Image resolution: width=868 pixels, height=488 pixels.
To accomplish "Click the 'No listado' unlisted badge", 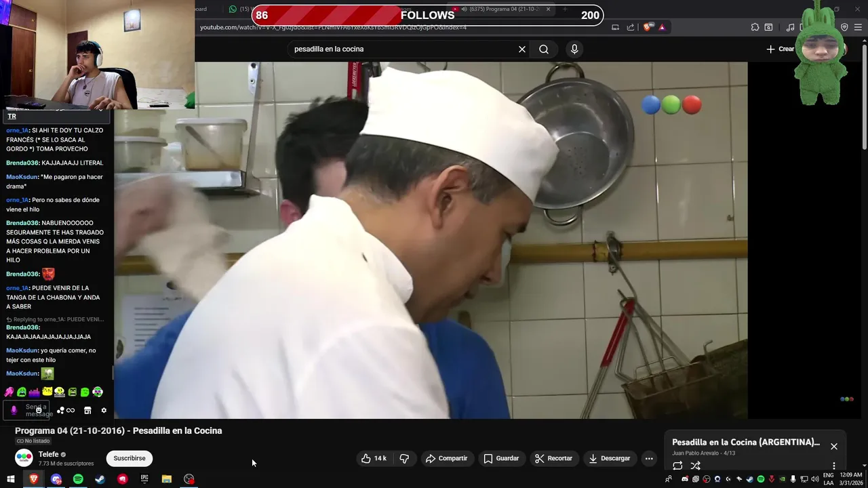I will tap(33, 441).
